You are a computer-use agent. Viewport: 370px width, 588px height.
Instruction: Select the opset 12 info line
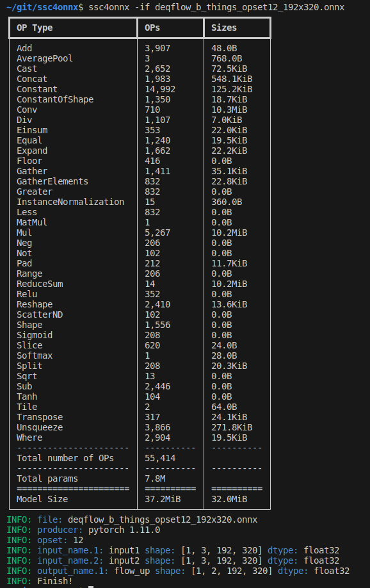click(45, 541)
